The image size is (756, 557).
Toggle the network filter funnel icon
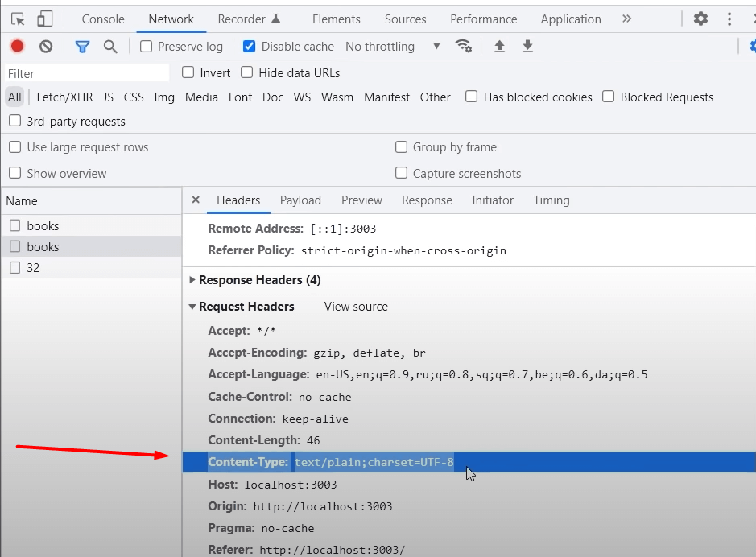(82, 47)
